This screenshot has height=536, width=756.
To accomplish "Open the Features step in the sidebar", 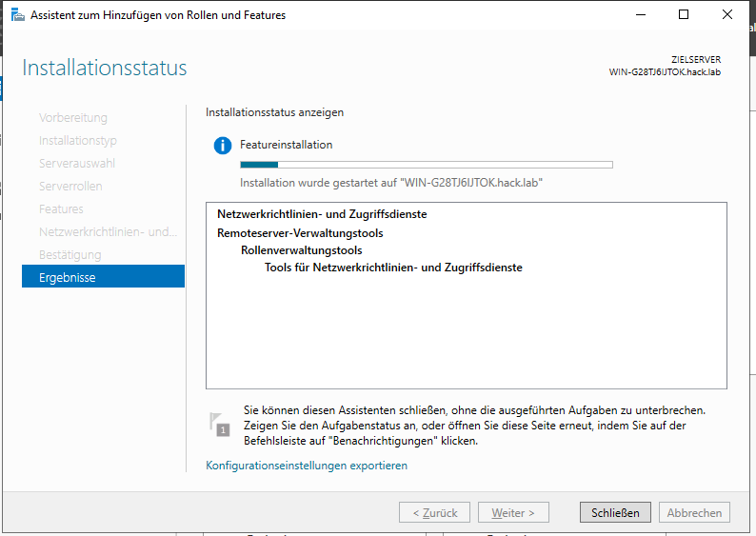I will coord(61,209).
